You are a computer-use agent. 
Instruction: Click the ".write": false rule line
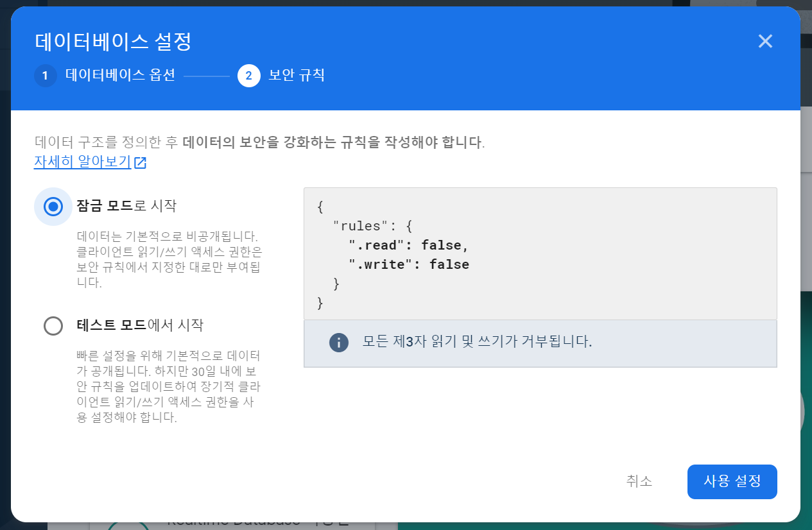pos(409,264)
